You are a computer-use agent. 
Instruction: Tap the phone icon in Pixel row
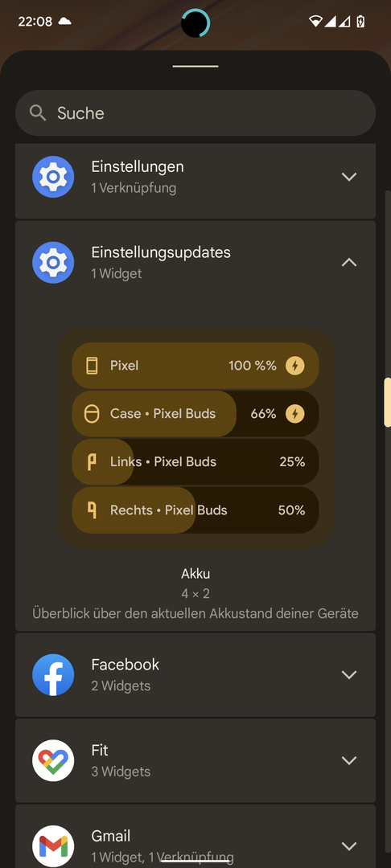pyautogui.click(x=92, y=366)
